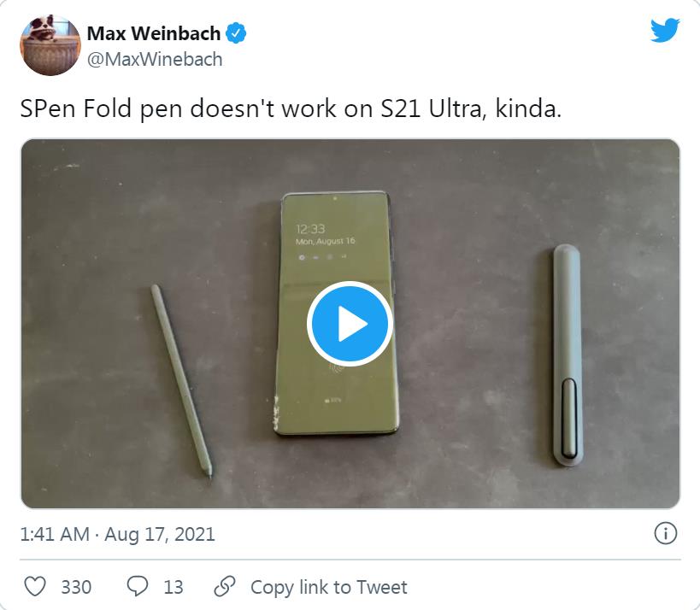The height and width of the screenshot is (610, 700).
Task: Open the @MaxWinebach handle link
Action: point(155,59)
